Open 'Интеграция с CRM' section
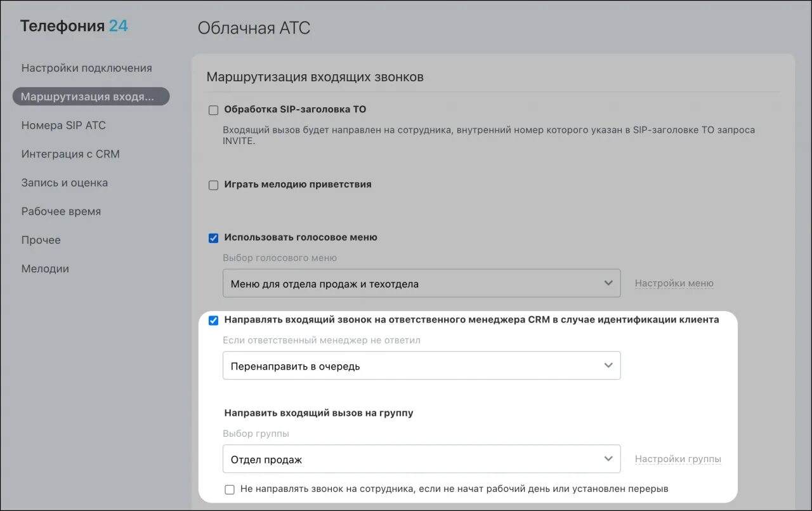The height and width of the screenshot is (511, 812). 70,154
